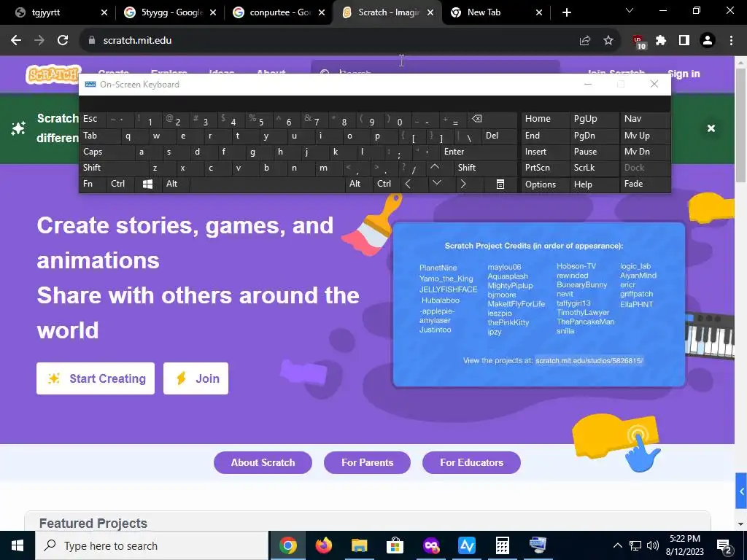Dismiss the green banner with the X

[711, 128]
